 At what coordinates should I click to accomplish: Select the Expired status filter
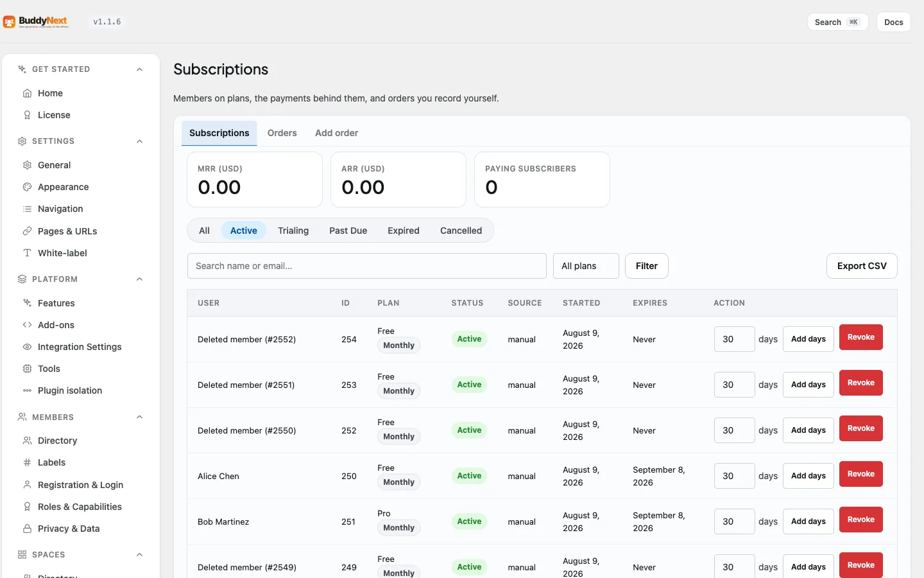click(x=404, y=231)
